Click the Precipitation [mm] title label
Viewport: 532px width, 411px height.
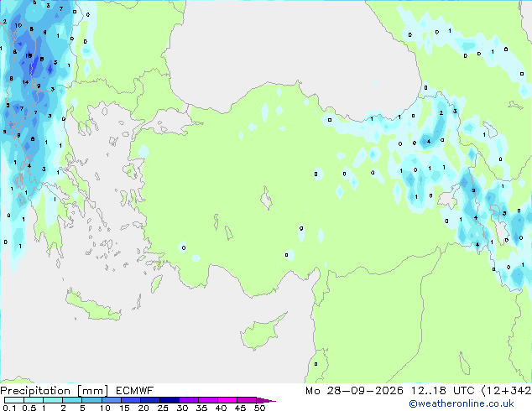[55, 391]
